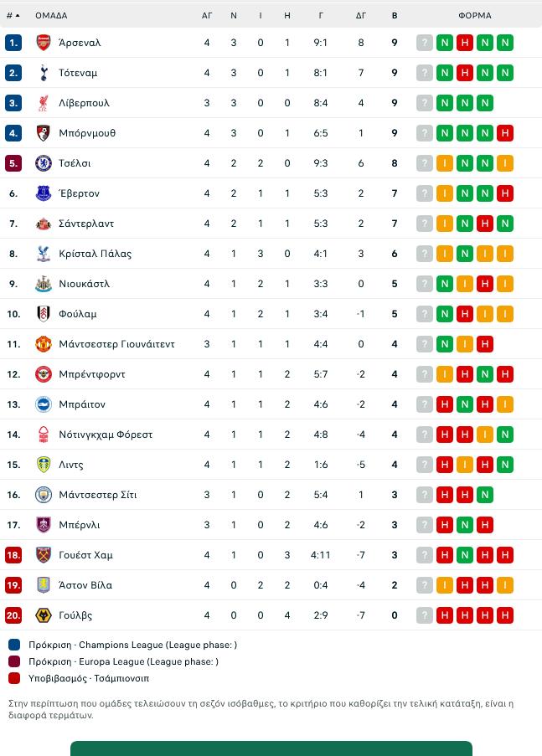
Task: Click the Arsenal club crest icon
Action: (x=44, y=43)
